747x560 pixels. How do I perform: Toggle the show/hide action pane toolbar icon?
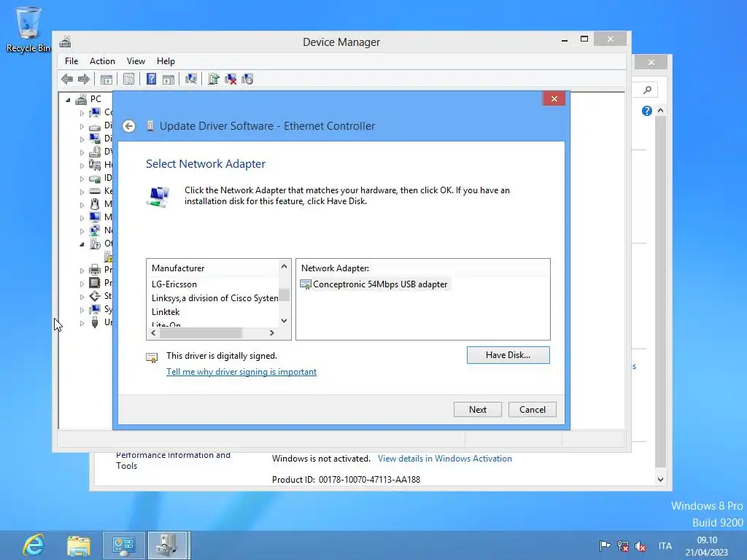point(169,79)
